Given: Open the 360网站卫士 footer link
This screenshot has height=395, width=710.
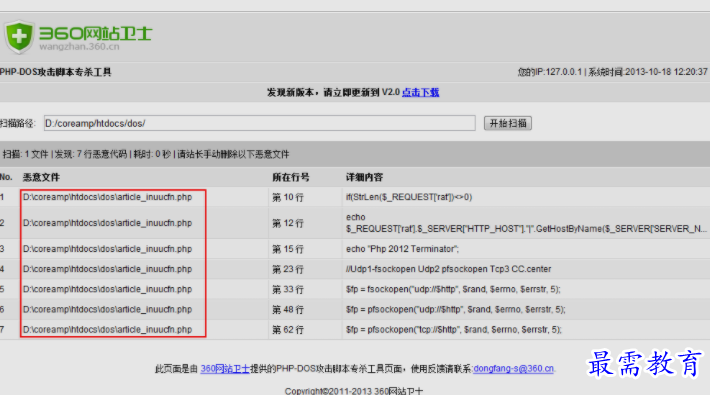Looking at the screenshot, I should click(x=225, y=369).
